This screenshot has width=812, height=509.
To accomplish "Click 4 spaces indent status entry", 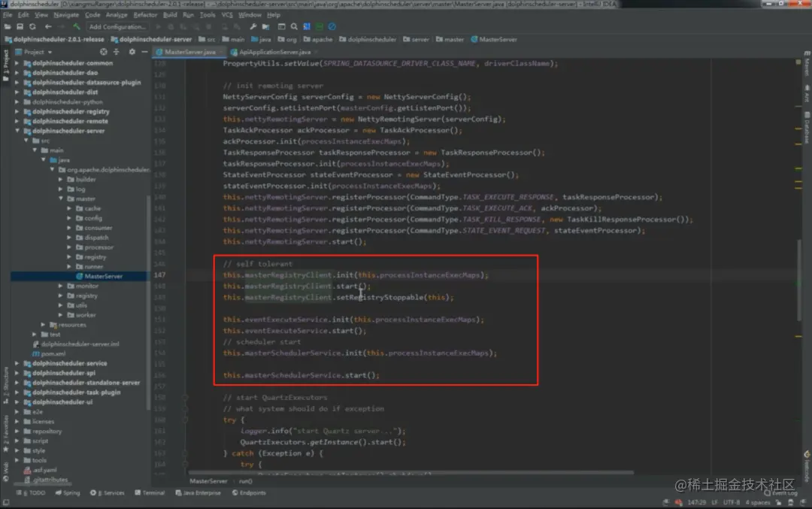I will pos(758,503).
